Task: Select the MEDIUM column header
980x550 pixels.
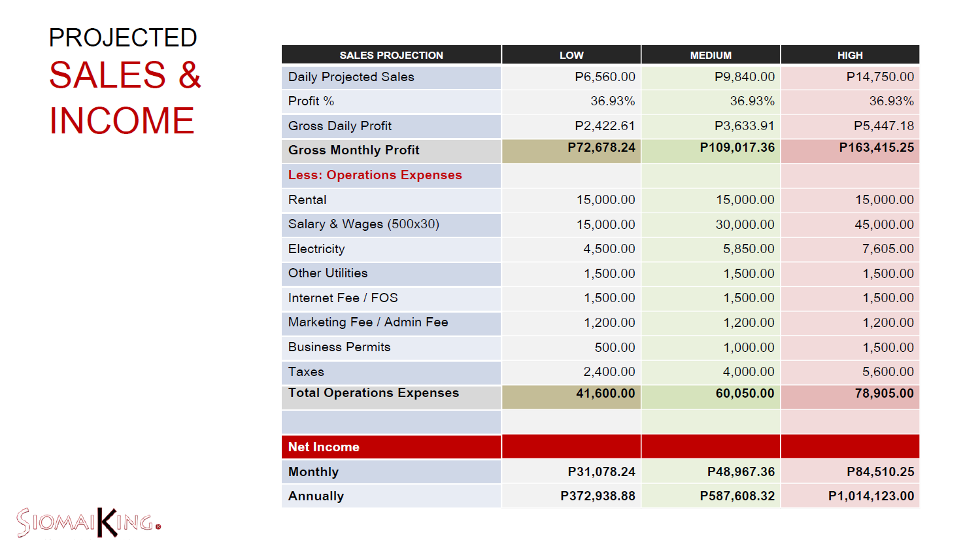Action: point(711,55)
